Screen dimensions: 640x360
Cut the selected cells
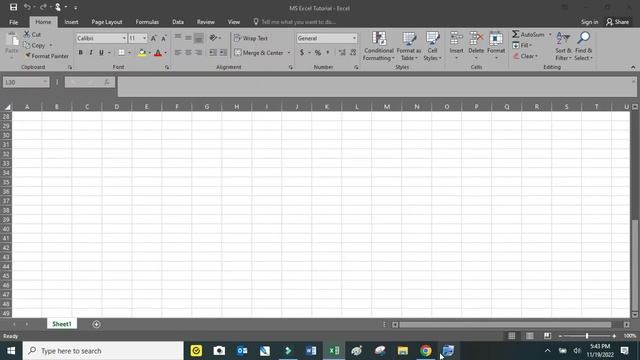pos(32,34)
